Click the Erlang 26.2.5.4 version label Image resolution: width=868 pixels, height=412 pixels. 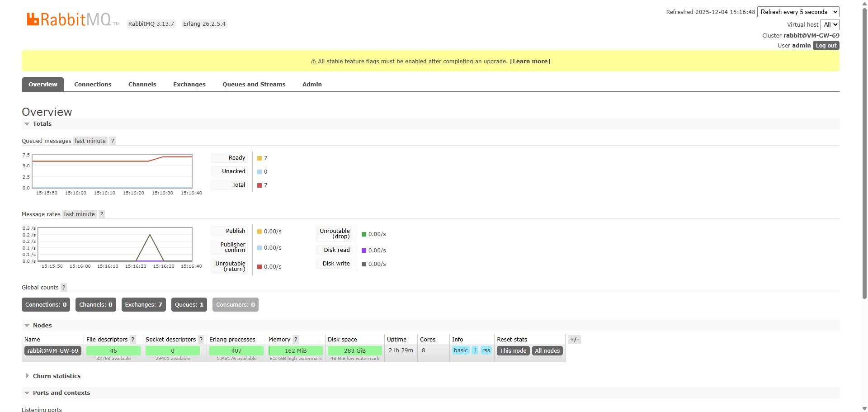(x=204, y=24)
